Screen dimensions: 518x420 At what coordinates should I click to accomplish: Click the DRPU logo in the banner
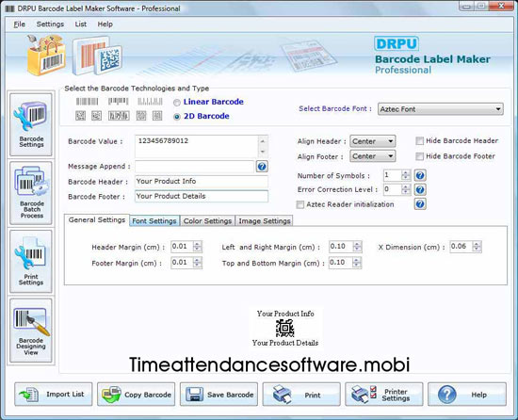coord(397,43)
